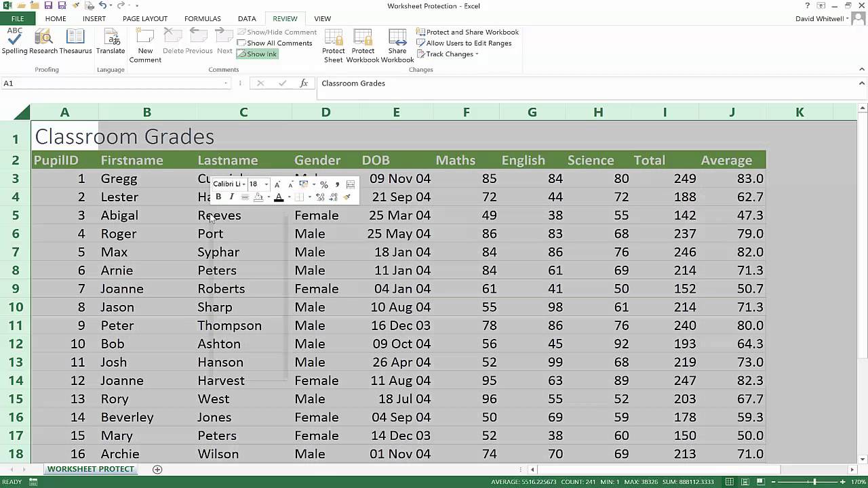Viewport: 868px width, 488px height.
Task: Run the Spelling check
Action: tap(14, 41)
